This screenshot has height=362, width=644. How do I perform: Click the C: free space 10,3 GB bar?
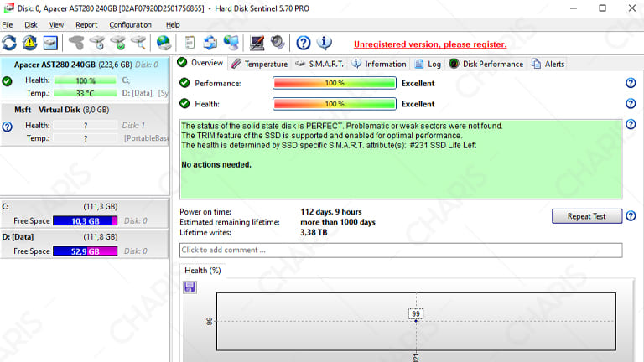85,221
